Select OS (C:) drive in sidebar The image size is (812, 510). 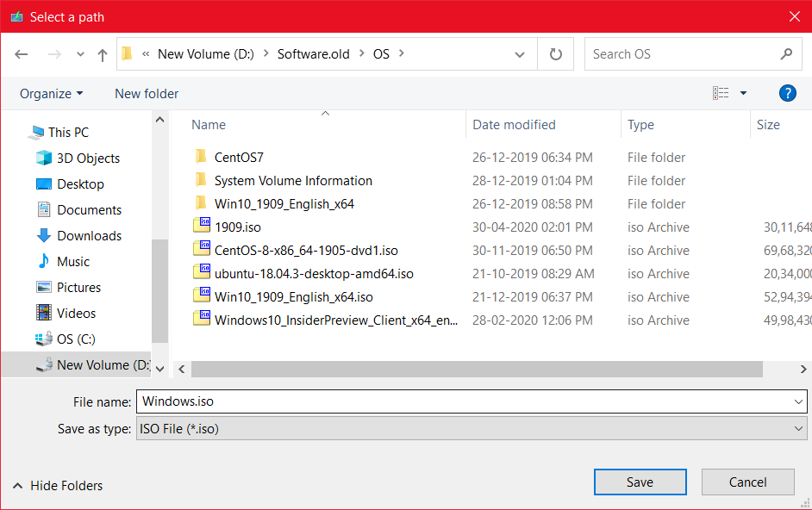pos(75,339)
